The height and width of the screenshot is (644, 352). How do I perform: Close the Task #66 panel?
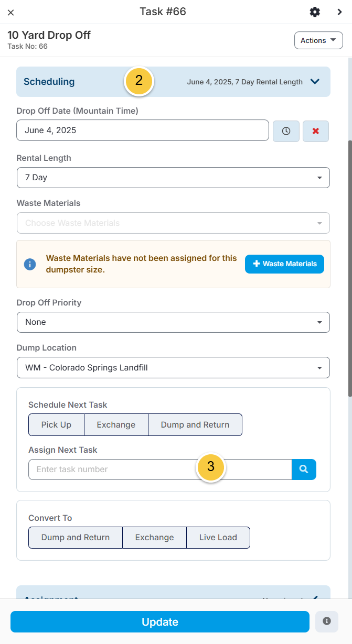[x=10, y=13]
